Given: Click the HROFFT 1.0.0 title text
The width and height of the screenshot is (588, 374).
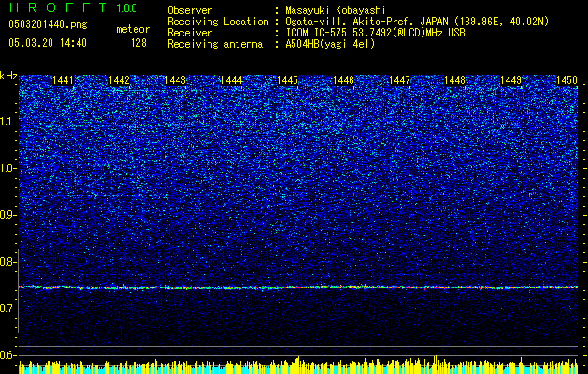Looking at the screenshot, I should pyautogui.click(x=74, y=7).
